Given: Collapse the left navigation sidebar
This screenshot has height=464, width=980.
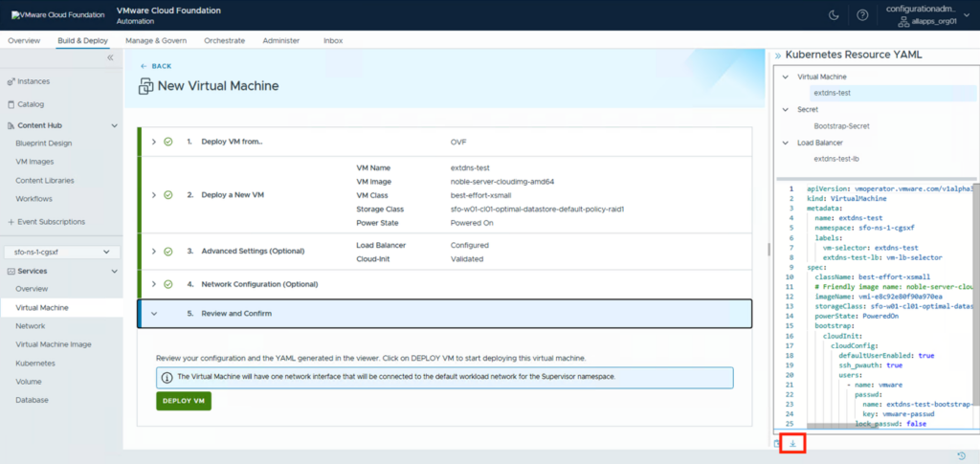Looking at the screenshot, I should (x=110, y=58).
